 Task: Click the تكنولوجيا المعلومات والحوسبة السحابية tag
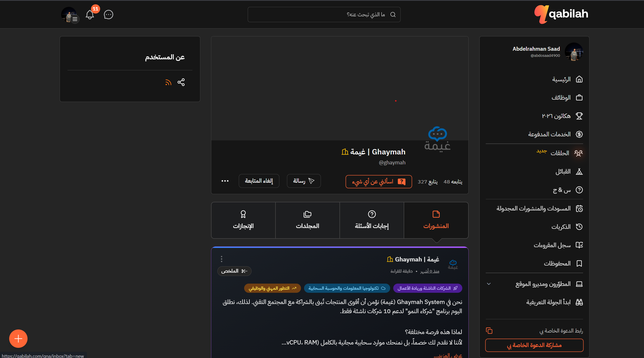point(347,288)
